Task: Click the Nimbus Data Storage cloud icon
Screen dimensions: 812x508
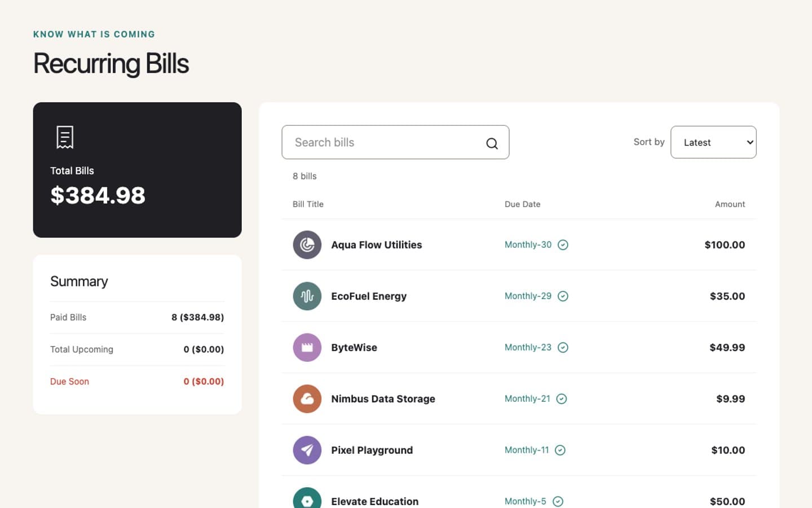Action: coord(307,399)
